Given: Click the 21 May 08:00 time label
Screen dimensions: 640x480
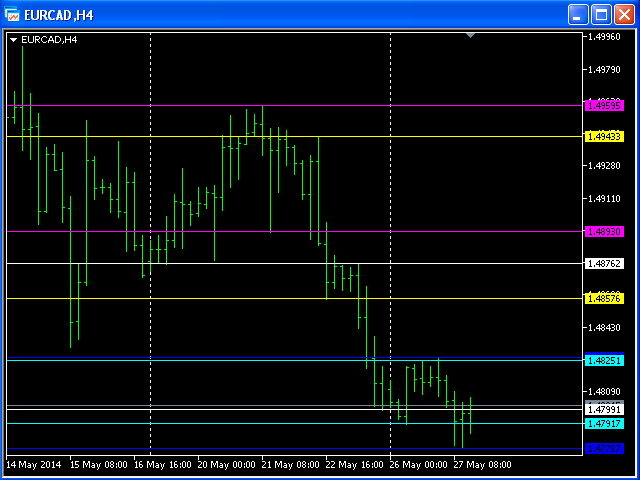Looking at the screenshot, I should 291,465.
